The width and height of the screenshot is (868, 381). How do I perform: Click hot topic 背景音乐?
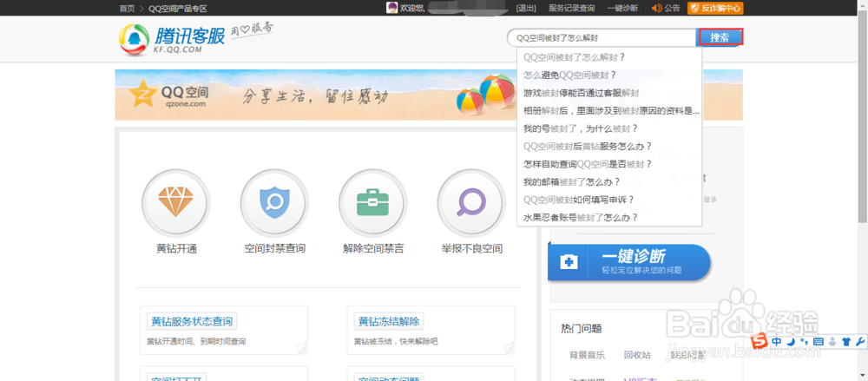[588, 355]
